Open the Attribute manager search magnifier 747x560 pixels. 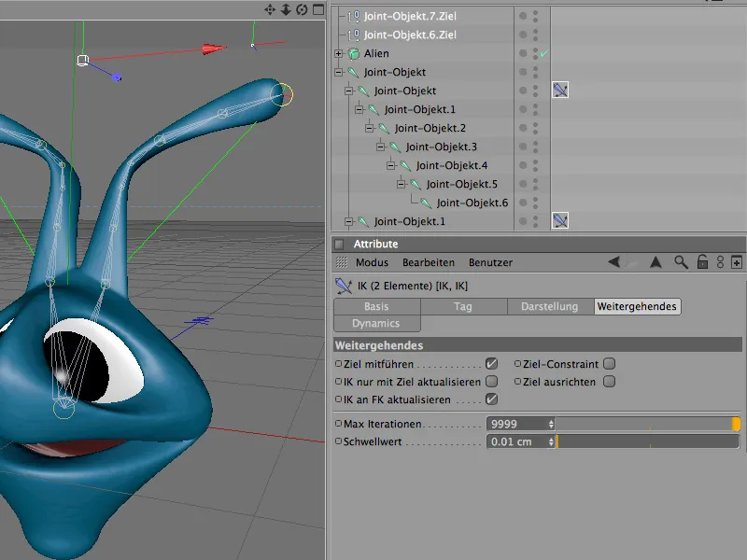681,262
